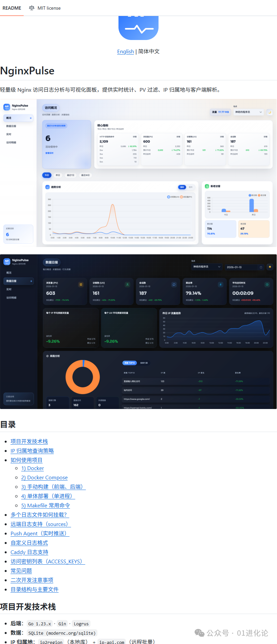Viewport: 277px width, 644px height.
Task: Click 会话数 chat icon in dark dashboard
Action: tap(174, 284)
